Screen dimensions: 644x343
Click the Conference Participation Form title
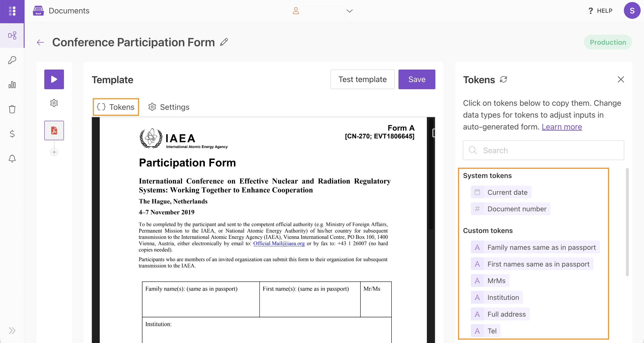133,42
